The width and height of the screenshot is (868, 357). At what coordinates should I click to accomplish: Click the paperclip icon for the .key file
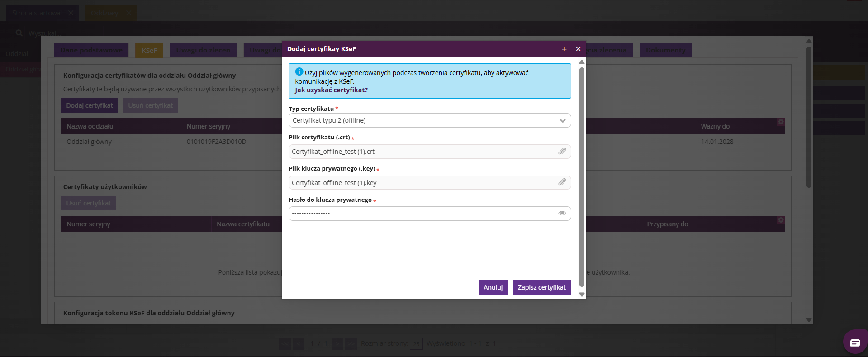(562, 182)
